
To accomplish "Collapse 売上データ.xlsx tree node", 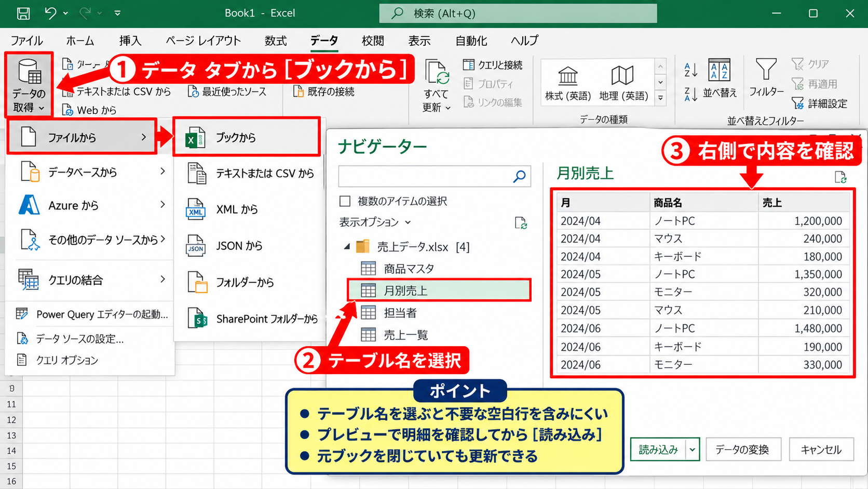I will coord(347,247).
